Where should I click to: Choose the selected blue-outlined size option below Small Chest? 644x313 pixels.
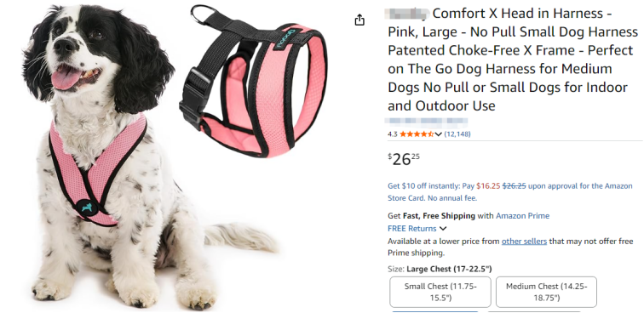coord(435,311)
